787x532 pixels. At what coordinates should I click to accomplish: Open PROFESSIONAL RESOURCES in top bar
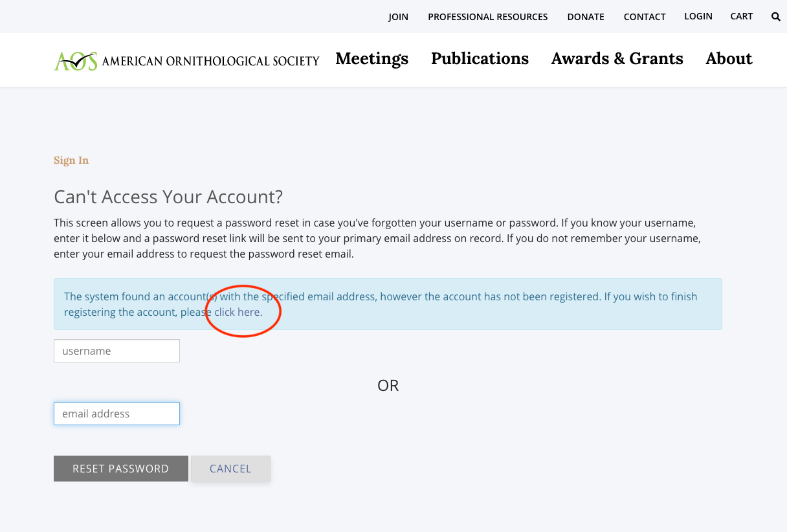click(487, 17)
